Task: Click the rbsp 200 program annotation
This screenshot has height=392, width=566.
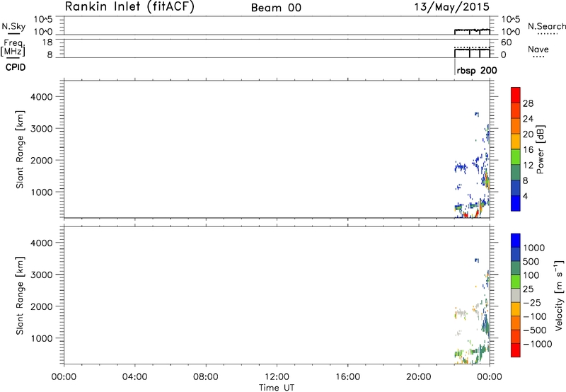Action: (477, 70)
